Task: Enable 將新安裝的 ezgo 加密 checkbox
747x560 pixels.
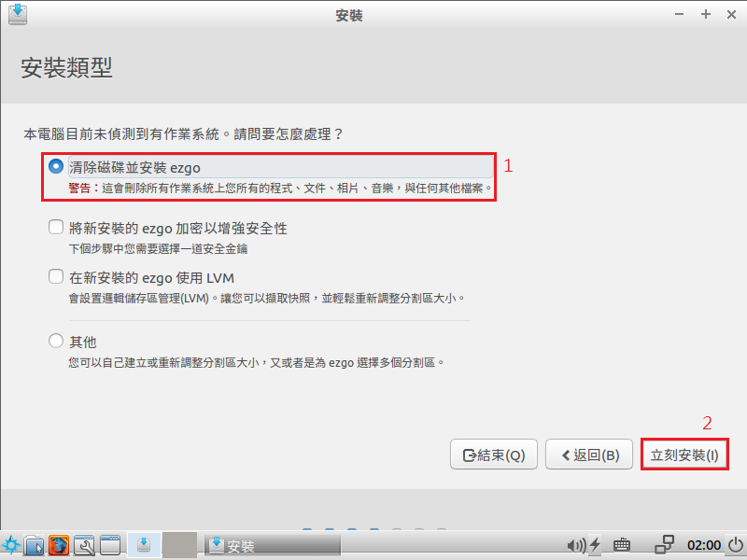Action: (56, 227)
